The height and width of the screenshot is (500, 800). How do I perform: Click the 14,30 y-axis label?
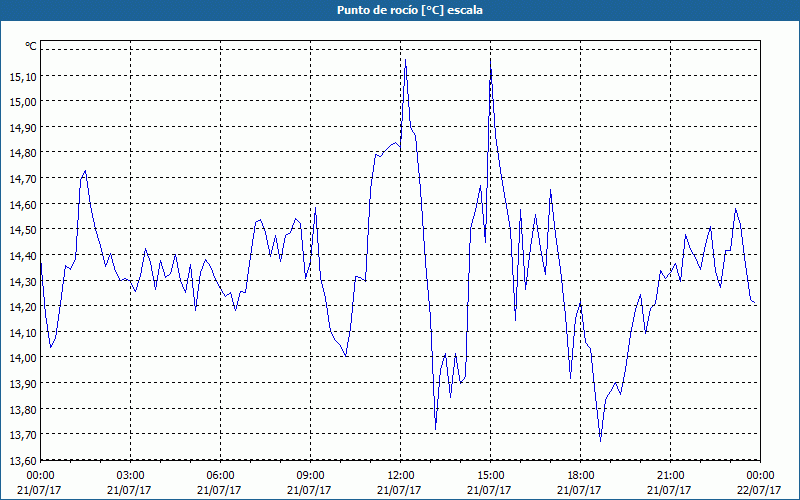coord(23,281)
